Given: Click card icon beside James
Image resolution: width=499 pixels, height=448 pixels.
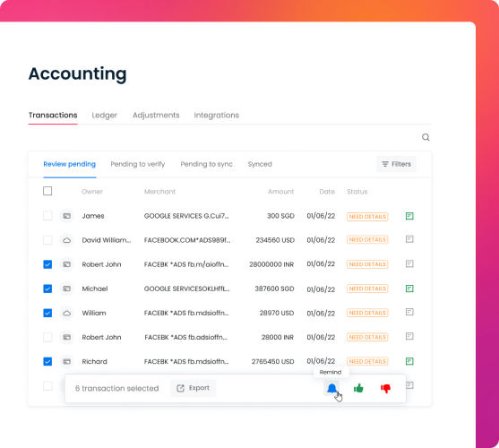Looking at the screenshot, I should click(66, 216).
